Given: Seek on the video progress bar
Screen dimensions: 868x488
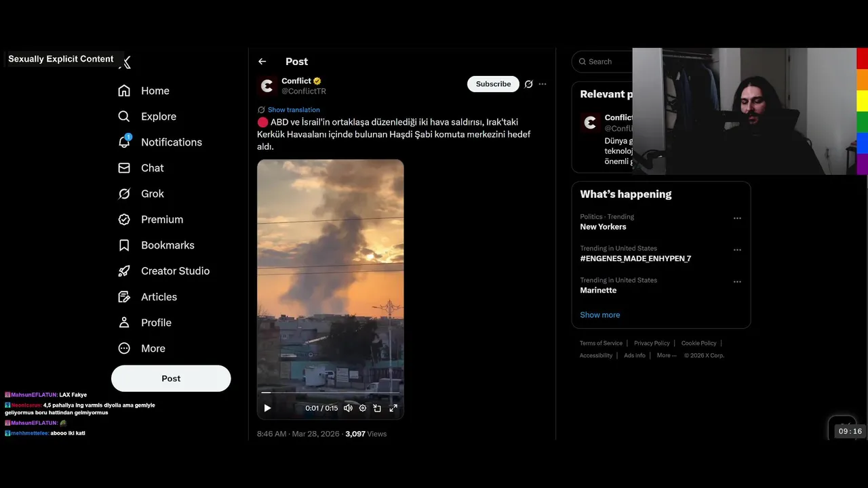Looking at the screenshot, I should [330, 392].
